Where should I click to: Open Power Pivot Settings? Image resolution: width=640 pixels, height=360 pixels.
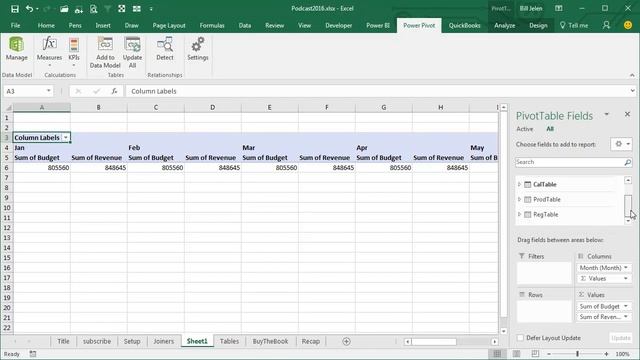(x=198, y=49)
